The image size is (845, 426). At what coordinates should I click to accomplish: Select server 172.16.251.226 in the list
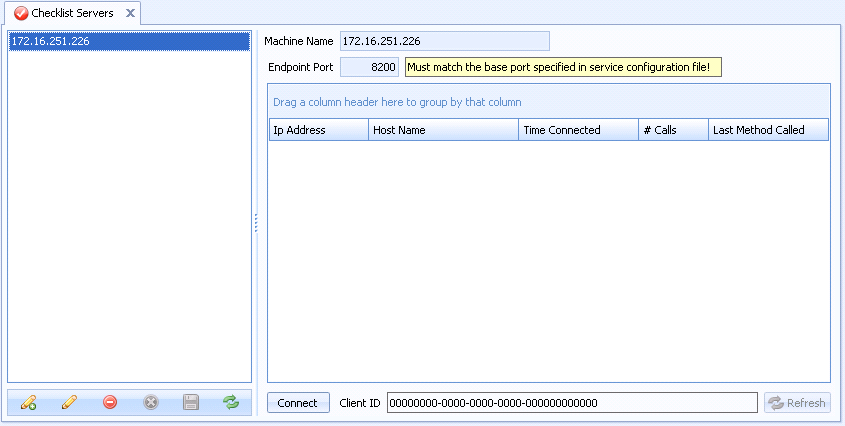coord(128,41)
